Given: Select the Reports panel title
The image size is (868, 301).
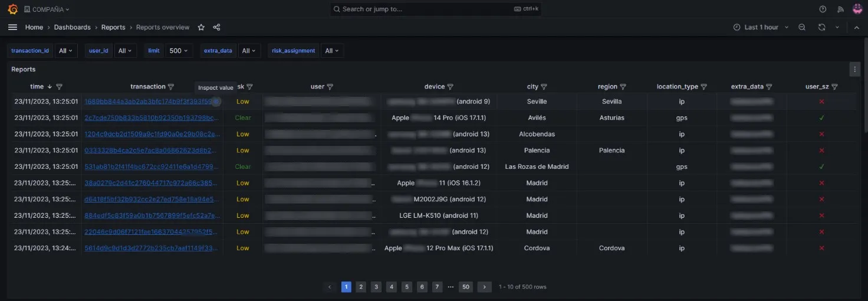Looking at the screenshot, I should pyautogui.click(x=24, y=69).
